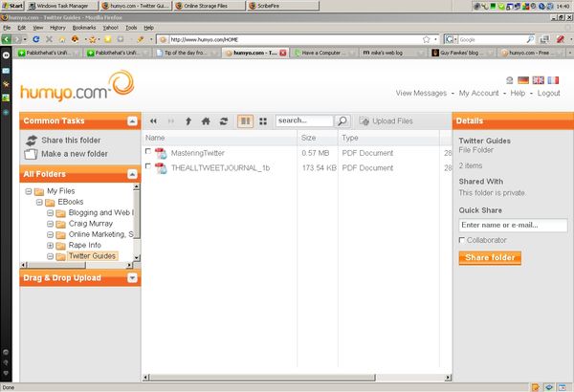Open the My Account link
The height and width of the screenshot is (392, 574).
pyautogui.click(x=478, y=94)
